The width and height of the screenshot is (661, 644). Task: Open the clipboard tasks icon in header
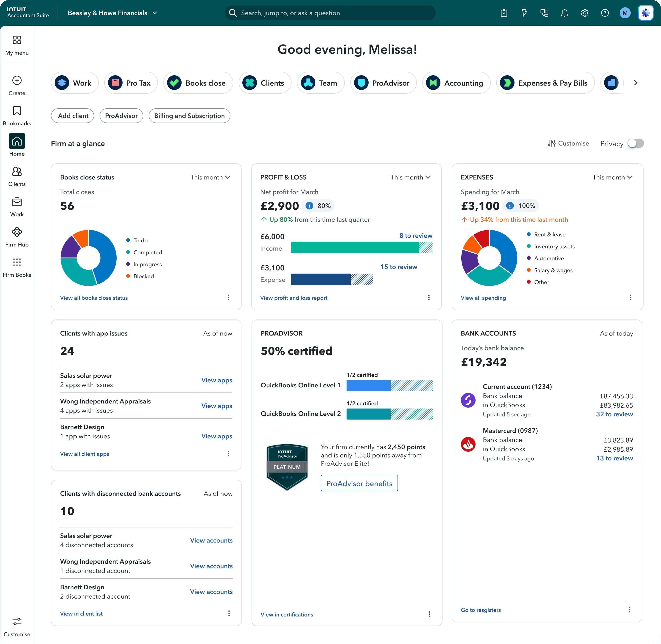pyautogui.click(x=504, y=13)
